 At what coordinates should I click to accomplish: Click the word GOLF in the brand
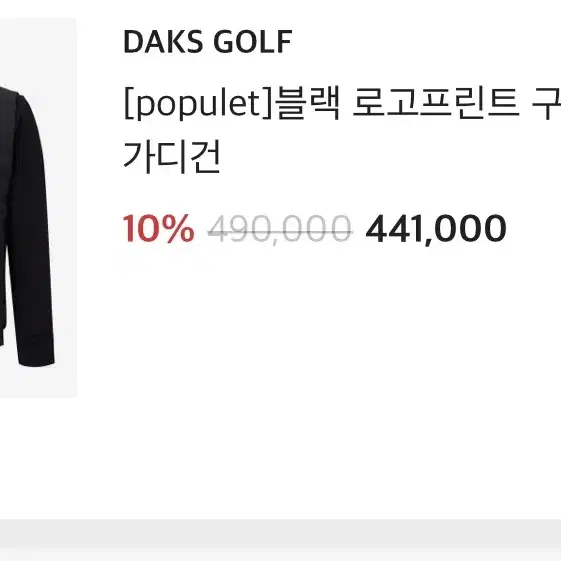click(253, 42)
